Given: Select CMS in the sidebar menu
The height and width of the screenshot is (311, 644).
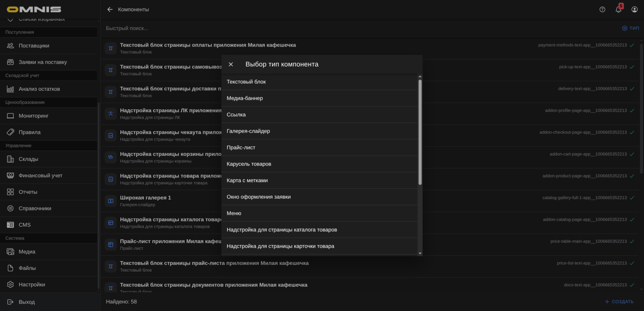Looking at the screenshot, I should point(25,224).
